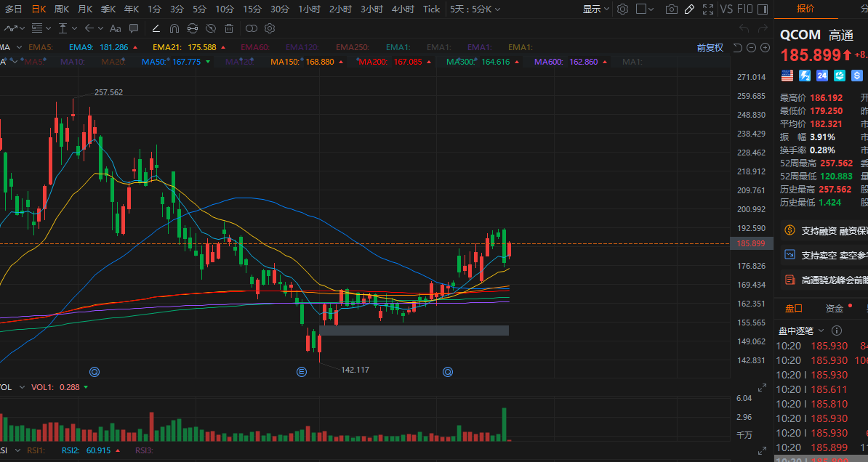
Task: Click the US flag market icon
Action: coord(787,76)
